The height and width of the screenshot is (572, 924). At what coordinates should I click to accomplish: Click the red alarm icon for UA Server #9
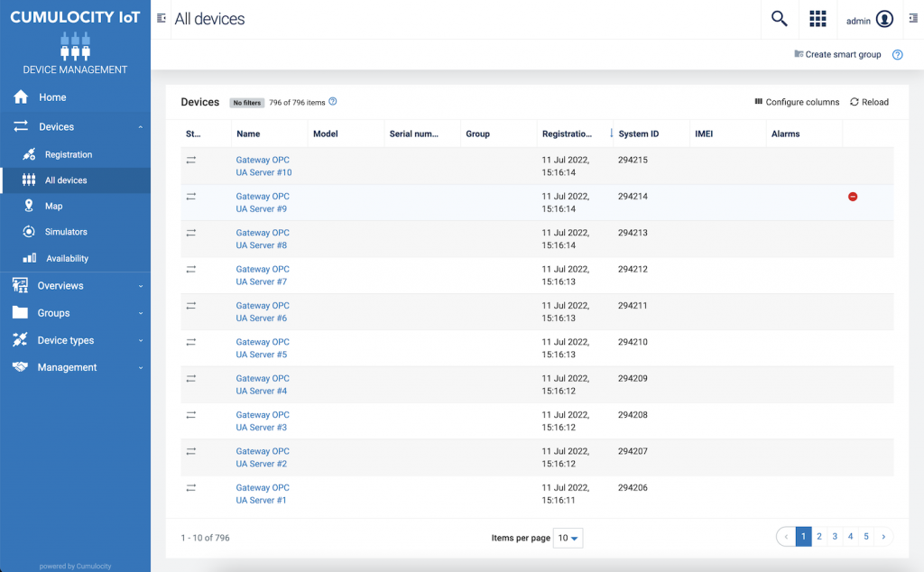pos(853,197)
